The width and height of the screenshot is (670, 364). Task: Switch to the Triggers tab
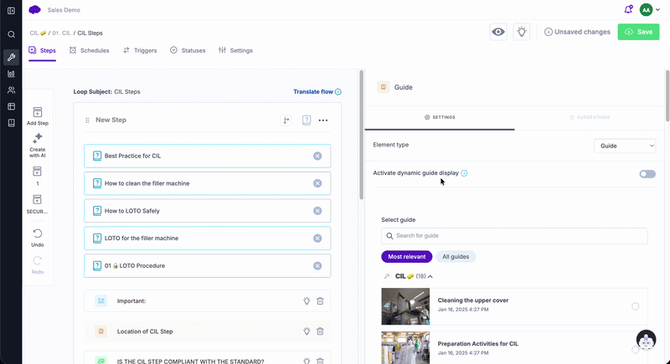click(140, 50)
